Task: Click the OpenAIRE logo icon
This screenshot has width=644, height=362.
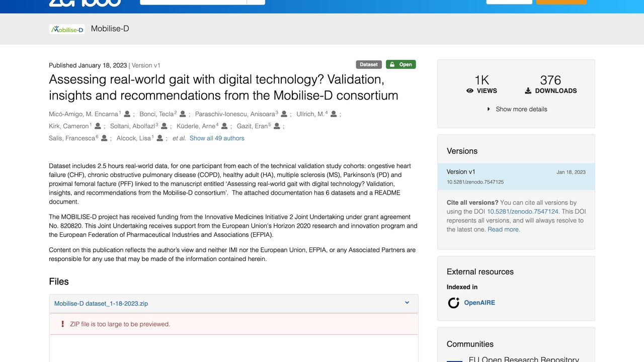Action: [x=454, y=303]
